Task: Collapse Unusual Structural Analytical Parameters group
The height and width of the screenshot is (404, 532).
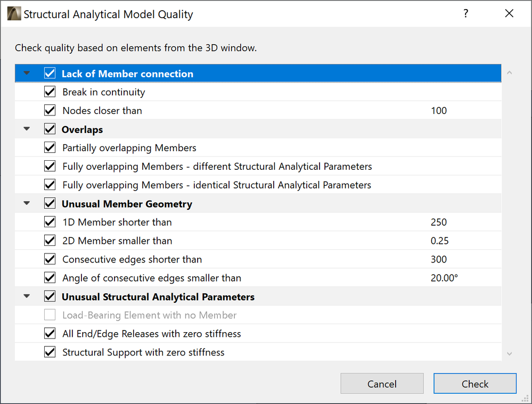Action: click(x=27, y=296)
